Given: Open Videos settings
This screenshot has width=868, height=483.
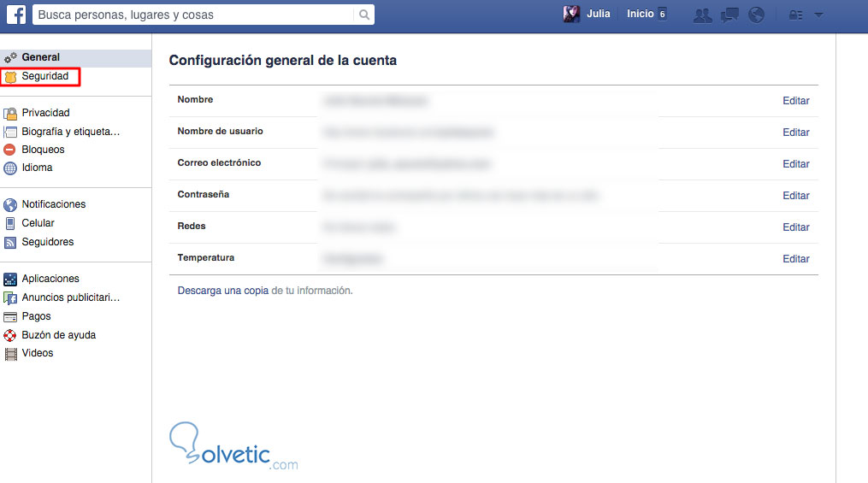Looking at the screenshot, I should point(37,352).
